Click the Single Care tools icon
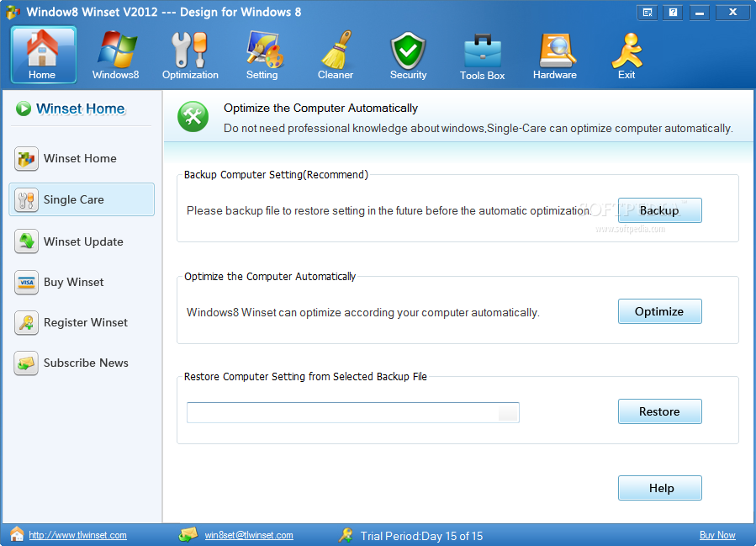The height and width of the screenshot is (546, 756). 26,199
